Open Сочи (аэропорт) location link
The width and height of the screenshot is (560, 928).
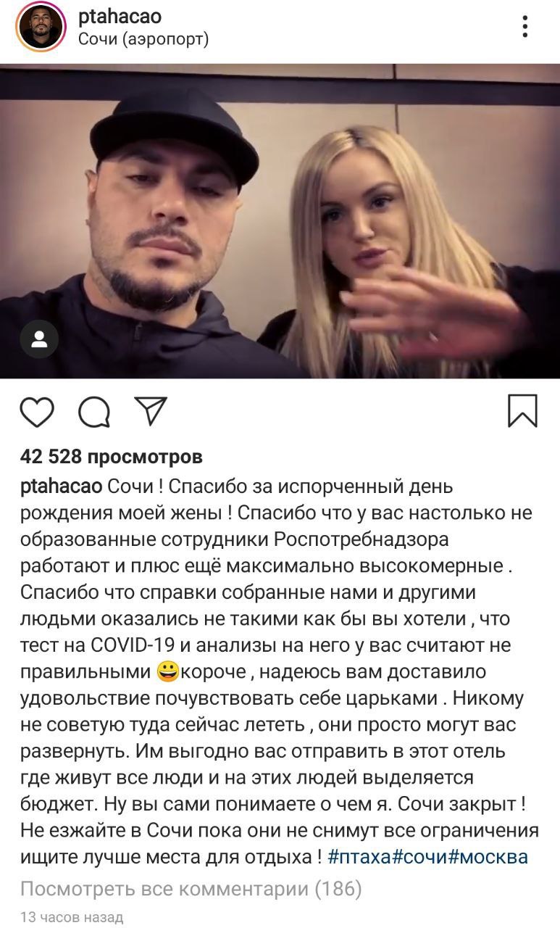pos(143,39)
